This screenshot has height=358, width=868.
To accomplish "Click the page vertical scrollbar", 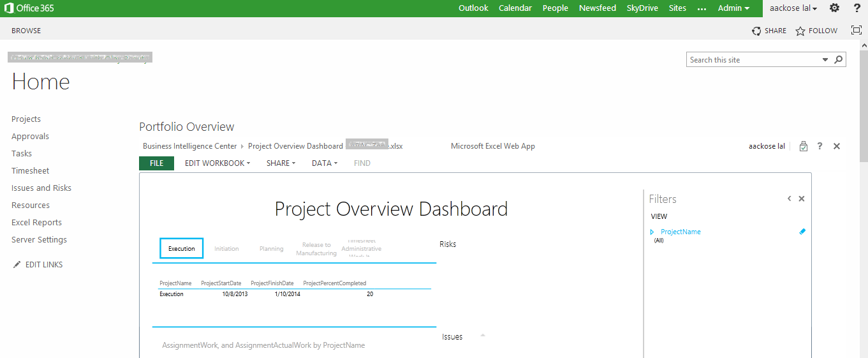I will click(863, 102).
